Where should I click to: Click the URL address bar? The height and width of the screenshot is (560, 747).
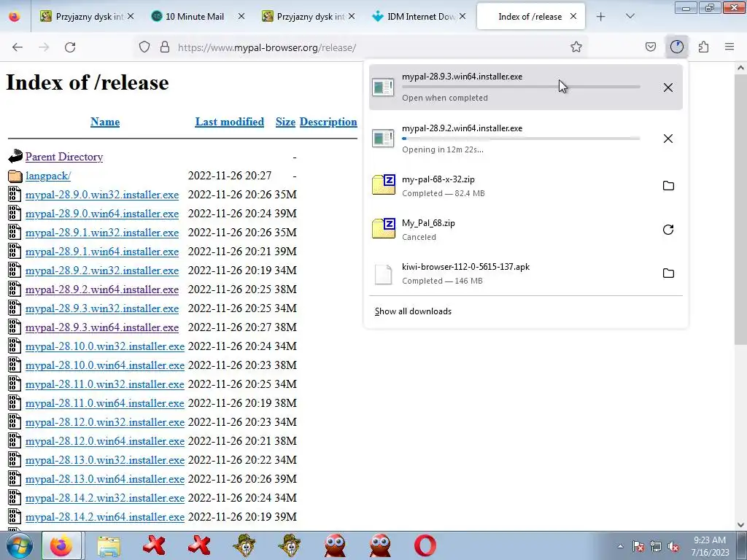[x=362, y=47]
